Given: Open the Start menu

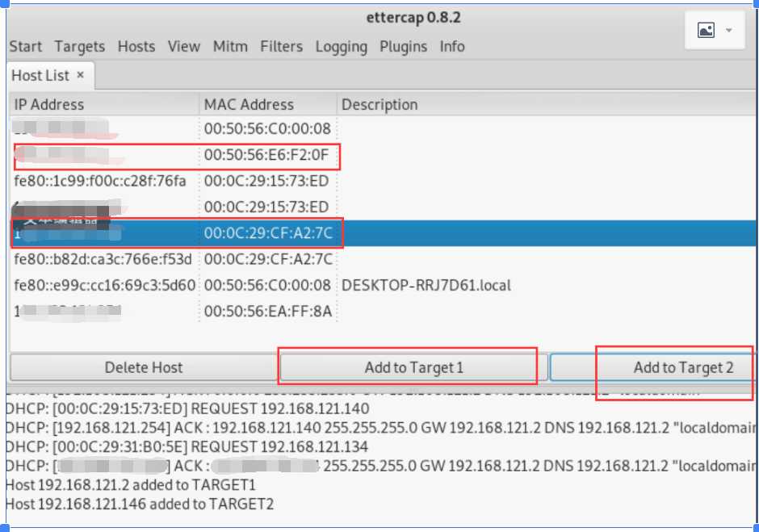Looking at the screenshot, I should point(26,47).
